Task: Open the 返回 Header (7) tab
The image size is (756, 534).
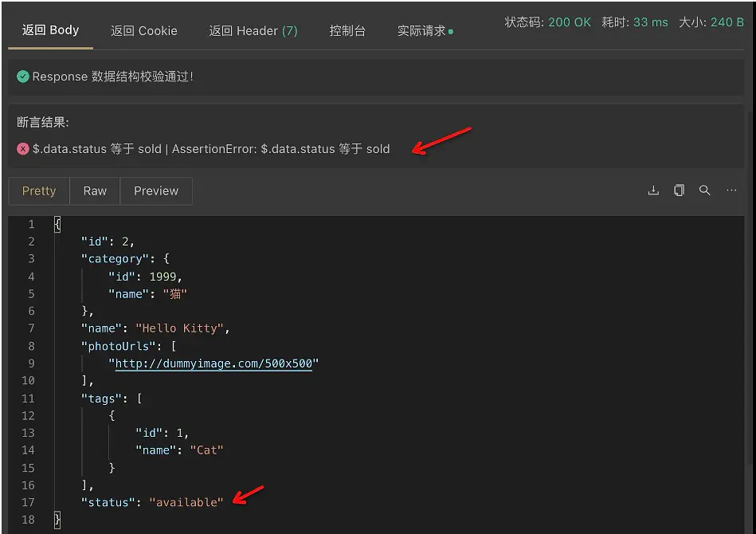Action: point(253,30)
